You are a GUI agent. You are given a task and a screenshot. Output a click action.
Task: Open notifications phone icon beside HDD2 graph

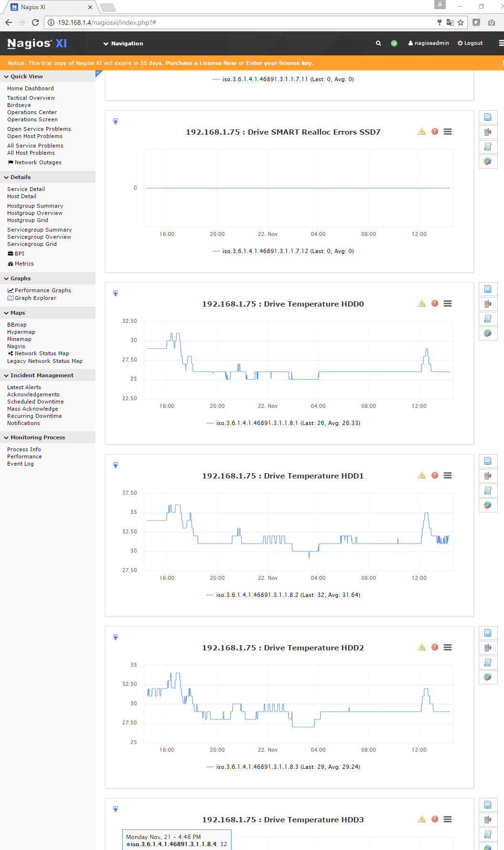[x=488, y=648]
